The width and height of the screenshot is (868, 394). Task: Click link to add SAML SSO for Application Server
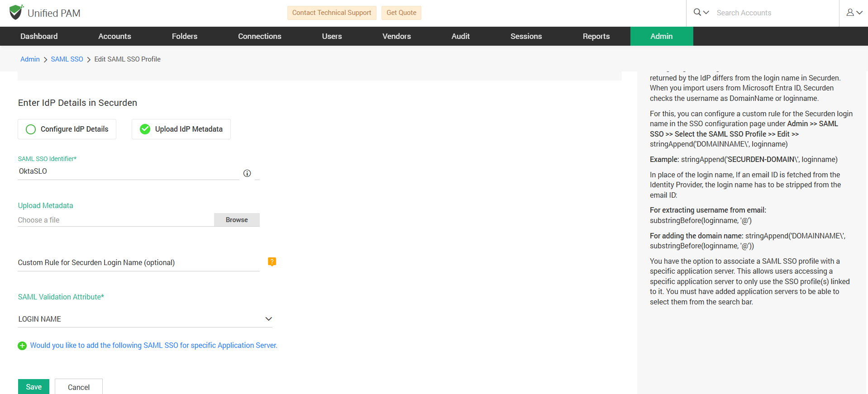tap(154, 346)
